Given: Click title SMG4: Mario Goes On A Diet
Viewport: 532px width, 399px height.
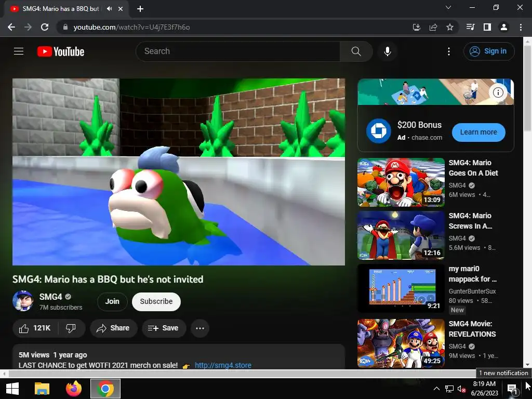Looking at the screenshot, I should [473, 168].
